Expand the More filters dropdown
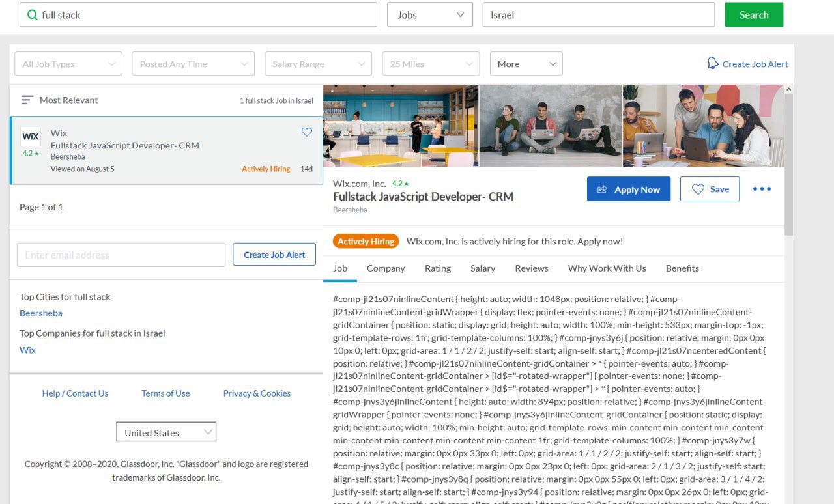 coord(526,64)
